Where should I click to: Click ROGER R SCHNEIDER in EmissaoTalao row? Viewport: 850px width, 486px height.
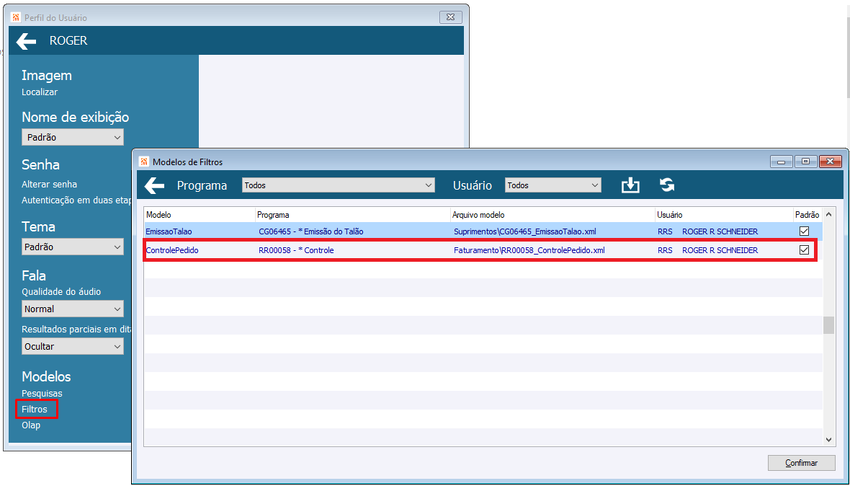(x=720, y=231)
